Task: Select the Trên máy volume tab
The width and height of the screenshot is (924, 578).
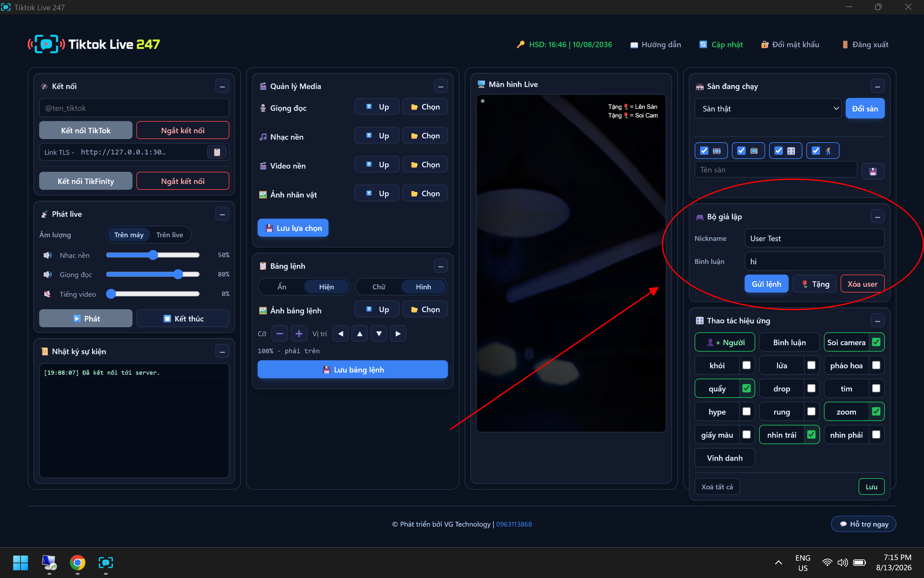Action: coord(129,235)
